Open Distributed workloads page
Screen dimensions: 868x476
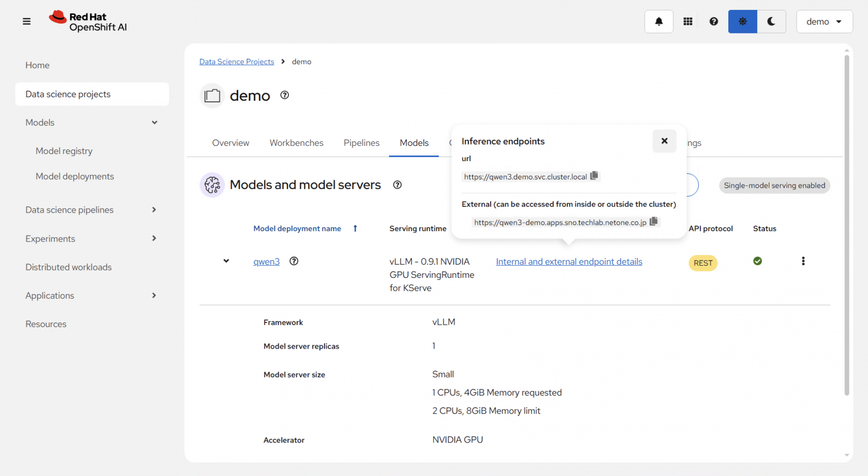pyautogui.click(x=92, y=267)
